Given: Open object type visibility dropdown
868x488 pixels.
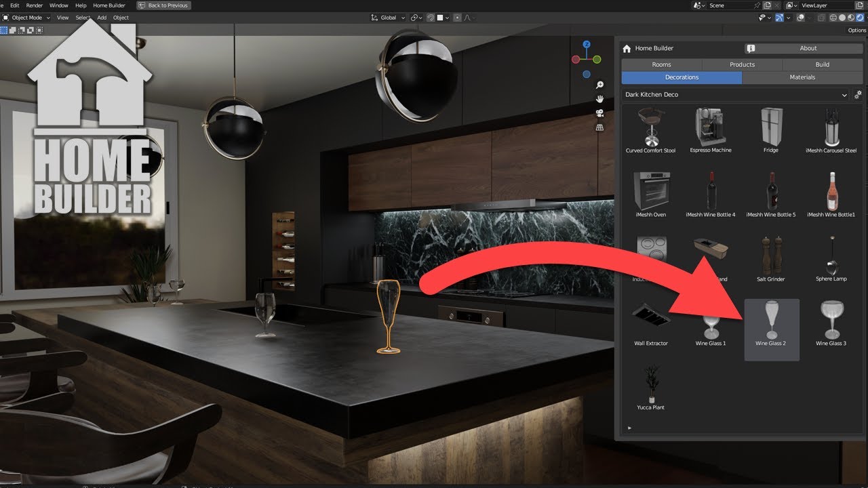Looking at the screenshot, I should coord(764,18).
